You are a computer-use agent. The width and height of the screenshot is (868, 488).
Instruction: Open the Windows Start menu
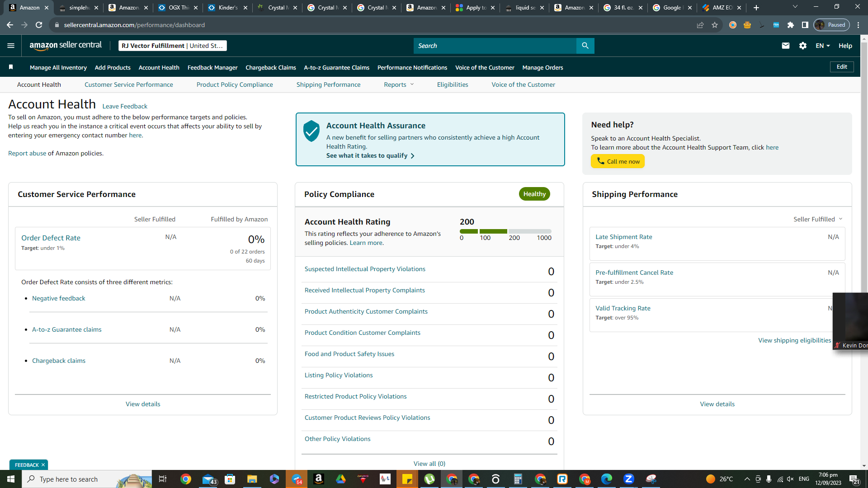tap(11, 479)
